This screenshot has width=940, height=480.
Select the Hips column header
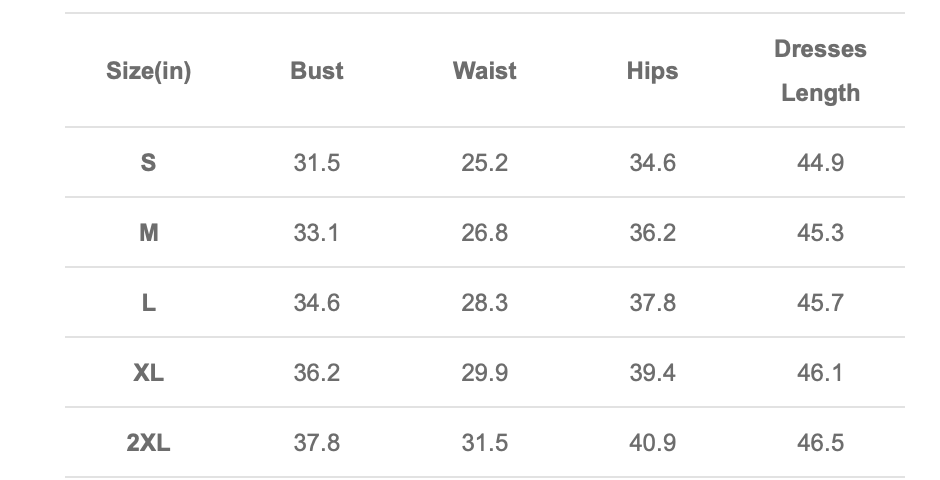[x=652, y=71]
